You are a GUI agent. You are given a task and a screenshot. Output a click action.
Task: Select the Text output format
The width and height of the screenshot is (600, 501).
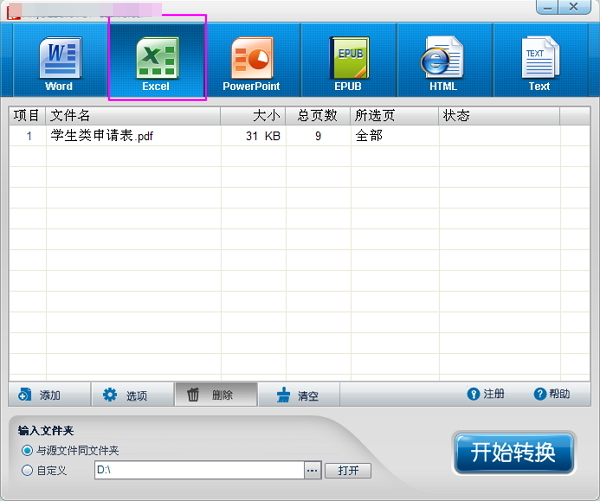(540, 60)
